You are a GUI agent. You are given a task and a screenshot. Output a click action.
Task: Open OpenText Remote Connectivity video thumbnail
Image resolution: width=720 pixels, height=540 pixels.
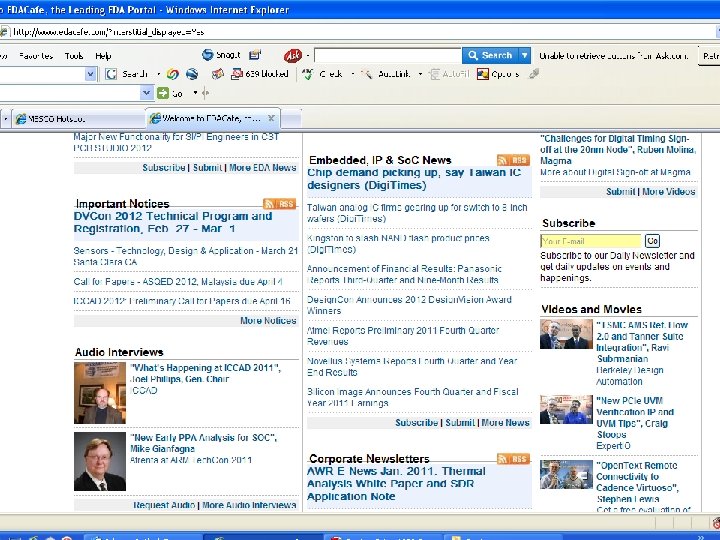point(566,475)
